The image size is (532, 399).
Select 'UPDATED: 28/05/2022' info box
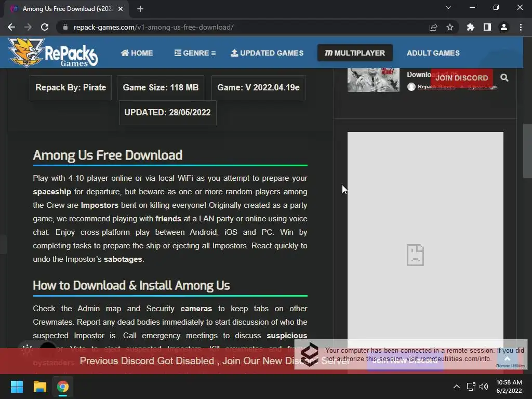click(168, 112)
